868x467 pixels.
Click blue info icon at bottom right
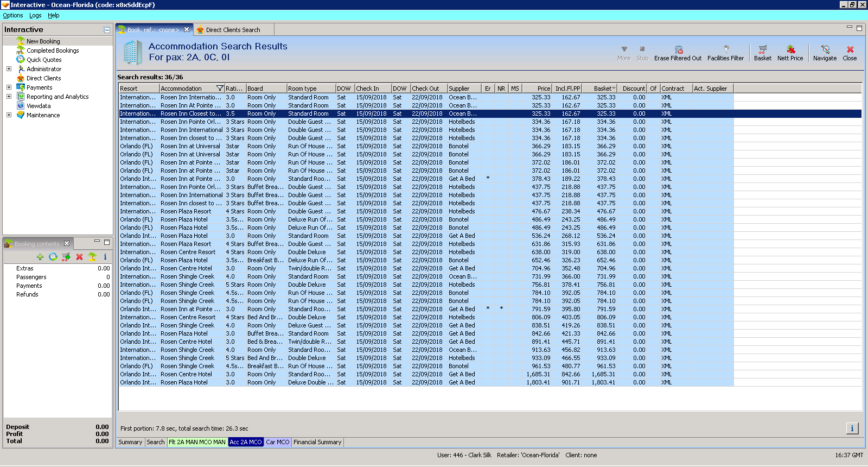(x=852, y=428)
